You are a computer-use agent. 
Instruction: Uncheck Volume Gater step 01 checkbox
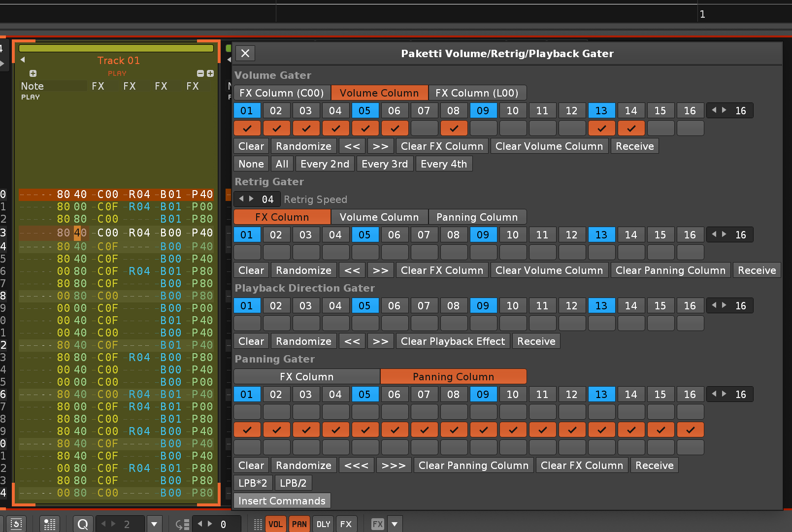point(247,129)
